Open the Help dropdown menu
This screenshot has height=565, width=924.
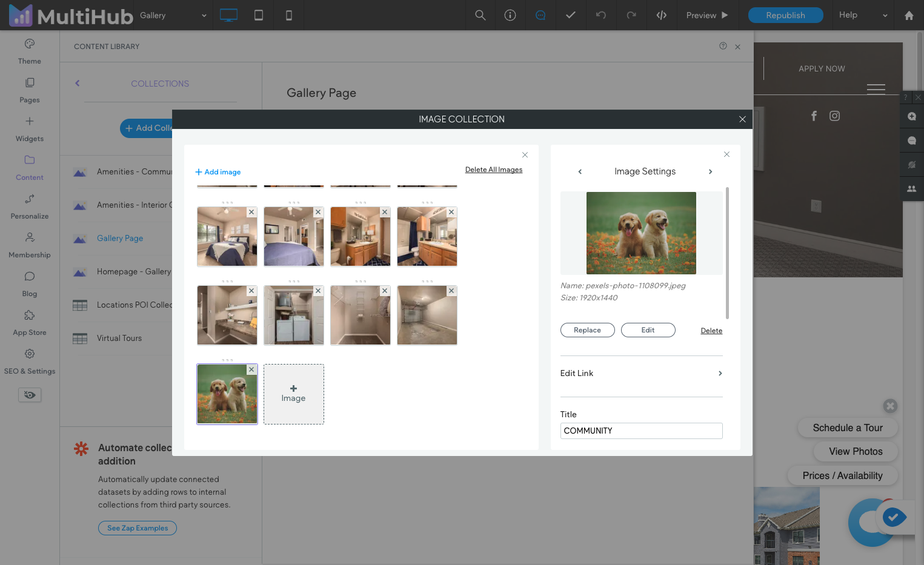point(863,15)
